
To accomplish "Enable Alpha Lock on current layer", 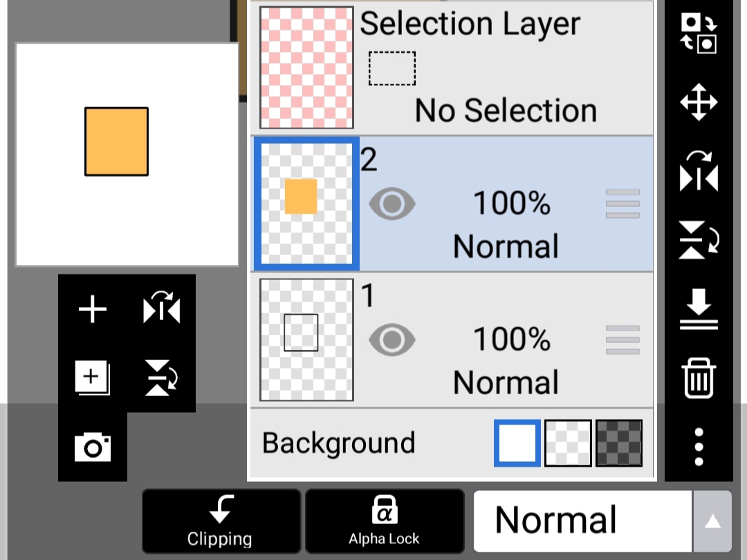I will (385, 521).
